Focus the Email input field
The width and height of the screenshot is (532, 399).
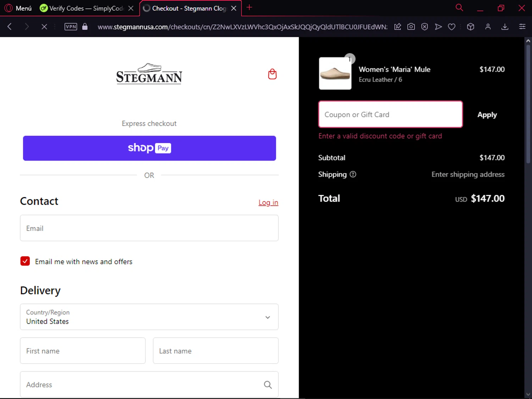[x=149, y=228]
